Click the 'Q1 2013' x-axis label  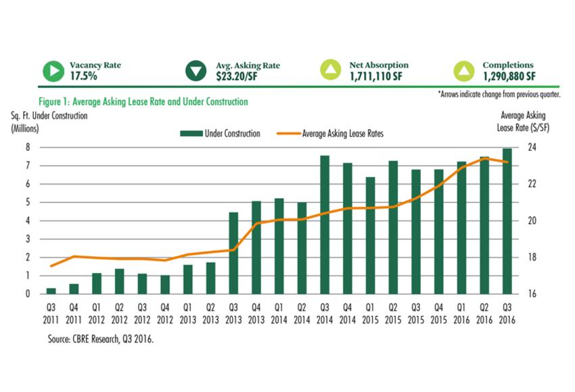point(188,314)
